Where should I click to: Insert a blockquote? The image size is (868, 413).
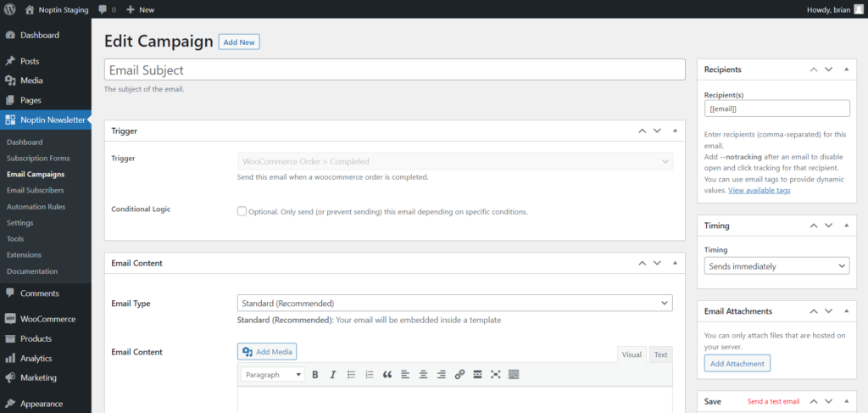pos(387,375)
